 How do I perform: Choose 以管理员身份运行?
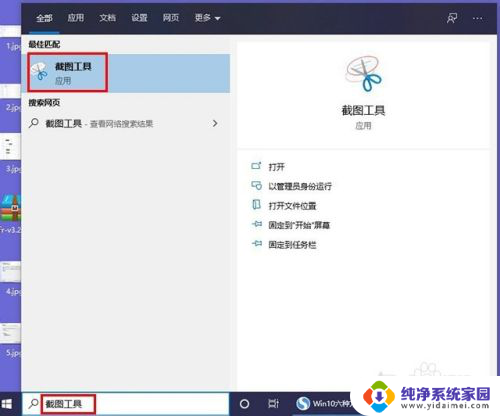tap(300, 186)
